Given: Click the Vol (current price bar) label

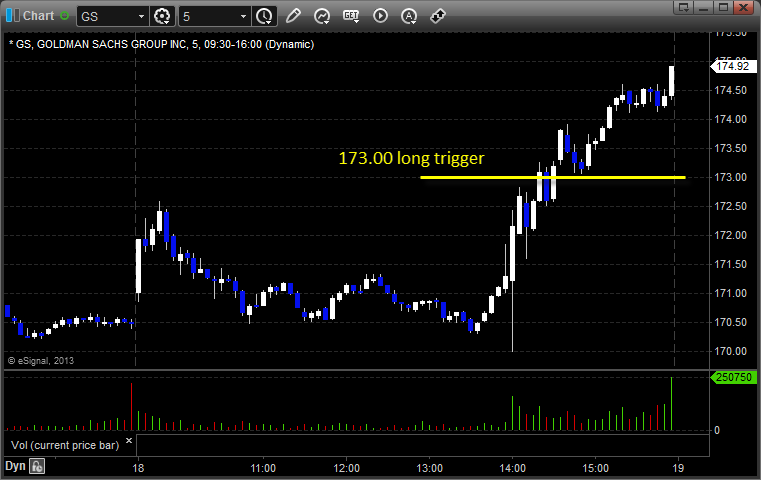Looking at the screenshot, I should [65, 445].
